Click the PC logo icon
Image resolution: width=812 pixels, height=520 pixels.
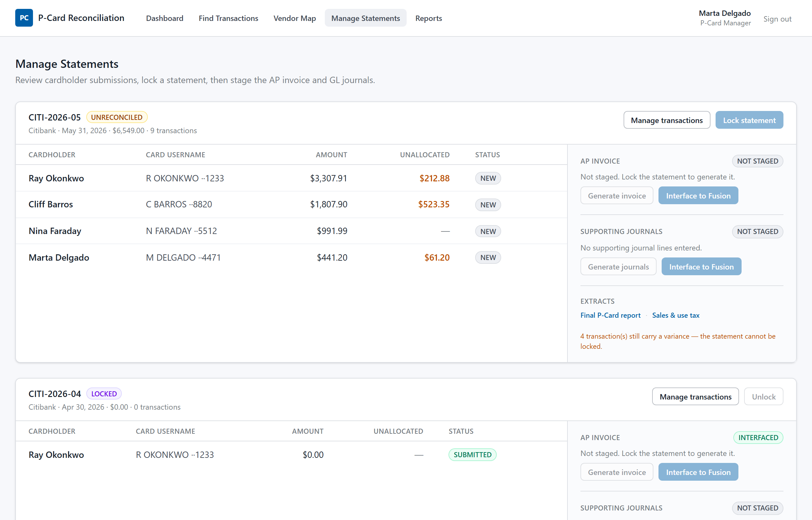pyautogui.click(x=24, y=18)
